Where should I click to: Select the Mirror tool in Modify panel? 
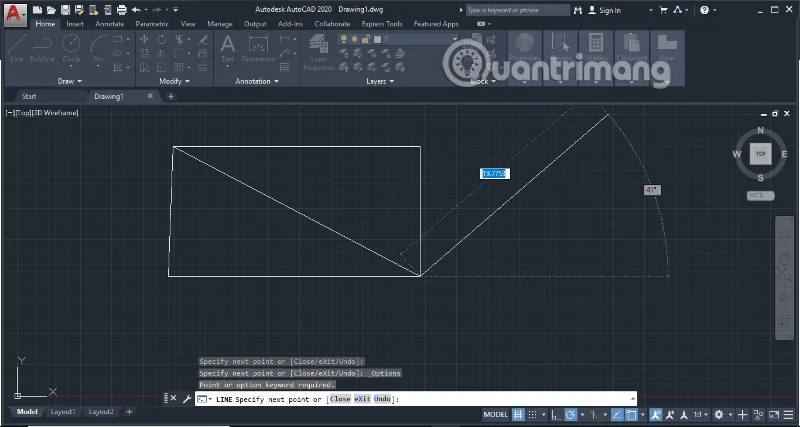pyautogui.click(x=161, y=54)
